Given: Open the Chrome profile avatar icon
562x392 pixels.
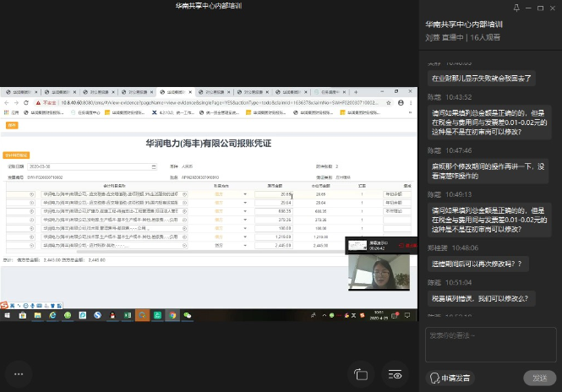Looking at the screenshot, I should [x=401, y=103].
